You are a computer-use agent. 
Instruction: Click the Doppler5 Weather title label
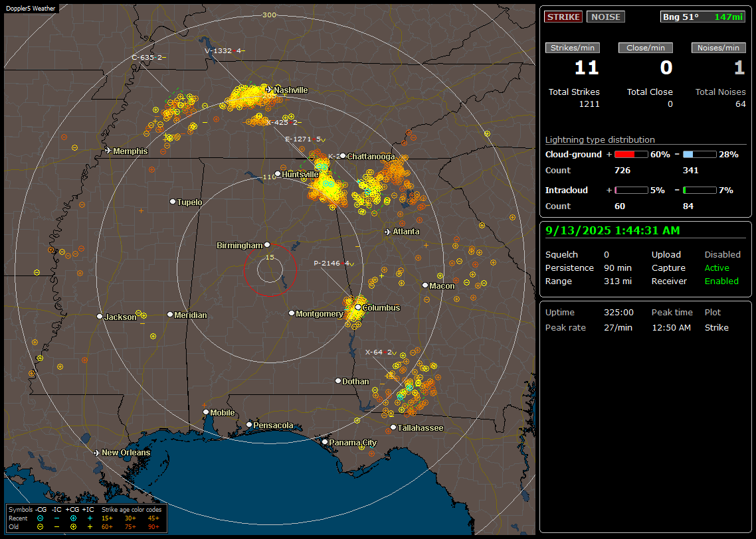click(x=31, y=9)
